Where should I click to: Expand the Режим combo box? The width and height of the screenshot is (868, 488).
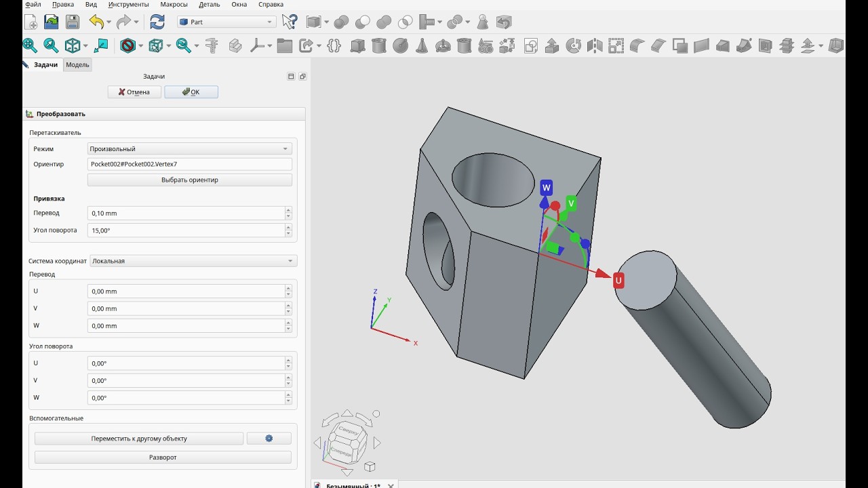[189, 148]
